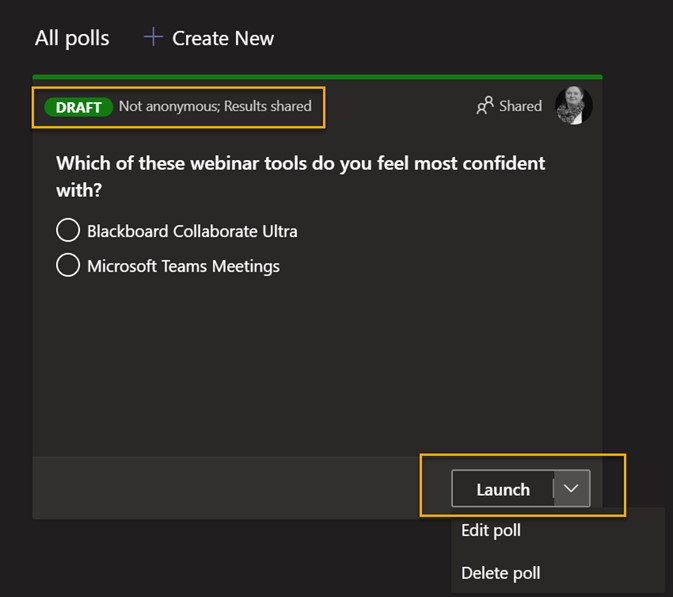Select the Blackboard Collaborate Ultra radio button
This screenshot has width=673, height=597.
click(x=68, y=231)
